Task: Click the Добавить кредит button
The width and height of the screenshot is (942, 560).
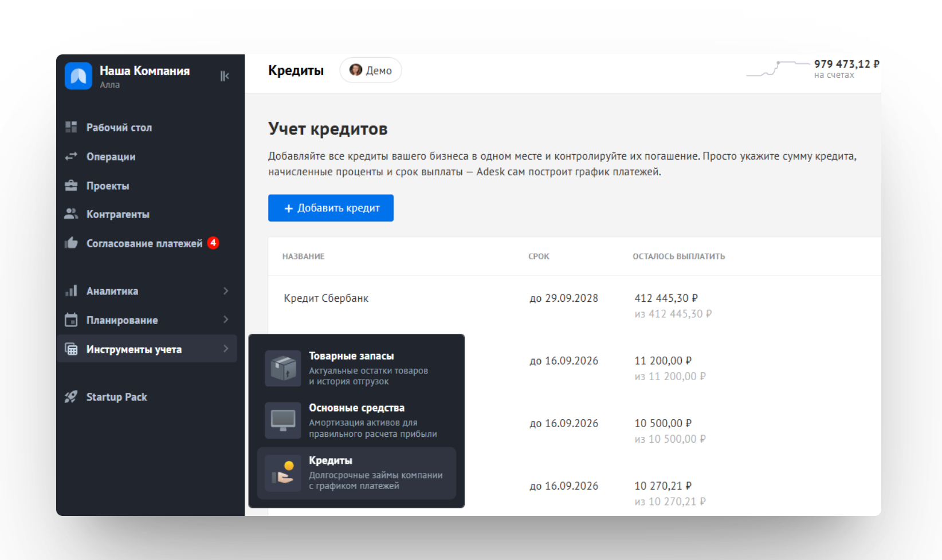Action: (x=331, y=208)
